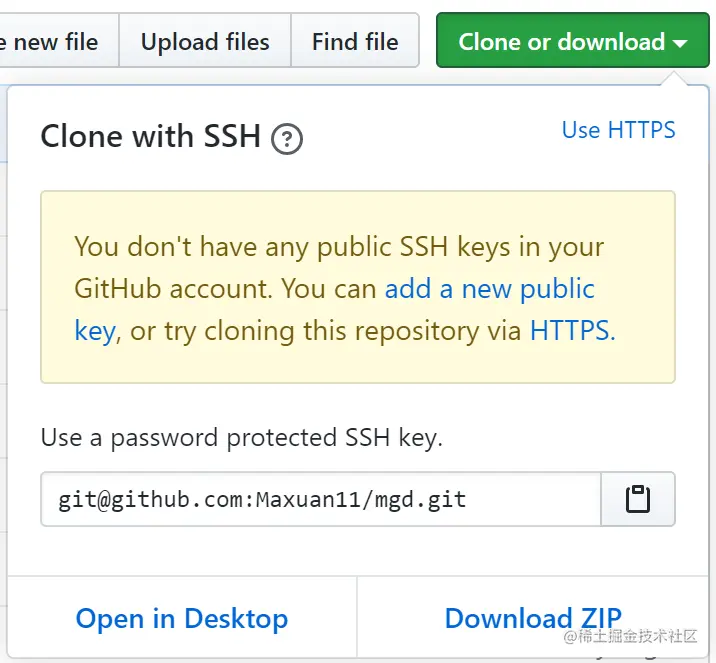Viewport: 716px width, 663px height.
Task: Choose Open in Desktop
Action: (182, 619)
